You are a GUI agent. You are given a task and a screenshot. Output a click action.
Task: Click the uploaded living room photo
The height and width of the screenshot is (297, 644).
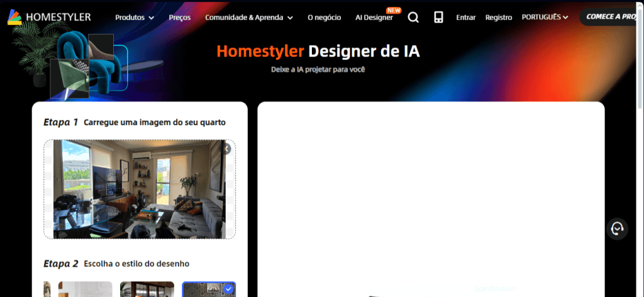click(x=139, y=189)
